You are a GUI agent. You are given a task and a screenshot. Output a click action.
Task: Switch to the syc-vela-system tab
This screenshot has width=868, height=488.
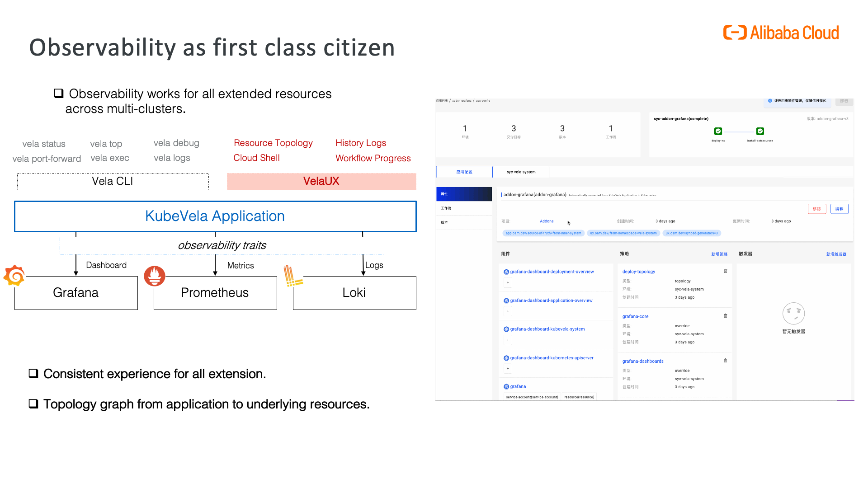click(x=521, y=172)
